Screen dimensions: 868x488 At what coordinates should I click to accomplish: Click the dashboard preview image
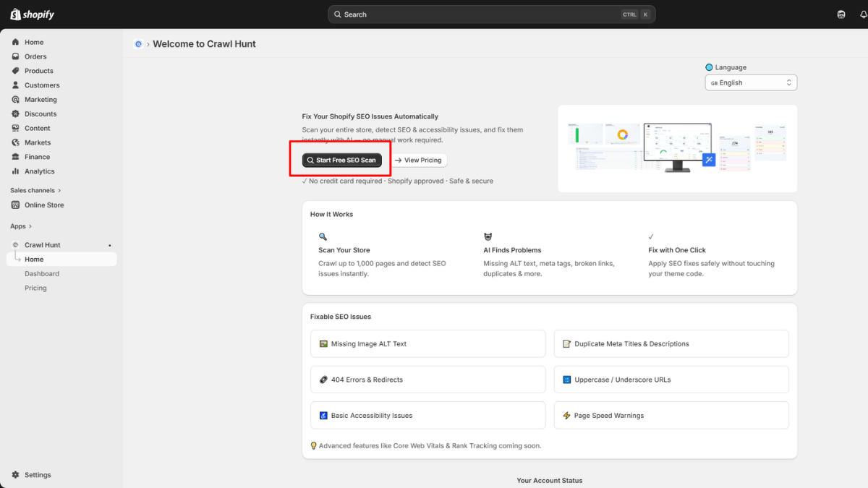pos(677,148)
